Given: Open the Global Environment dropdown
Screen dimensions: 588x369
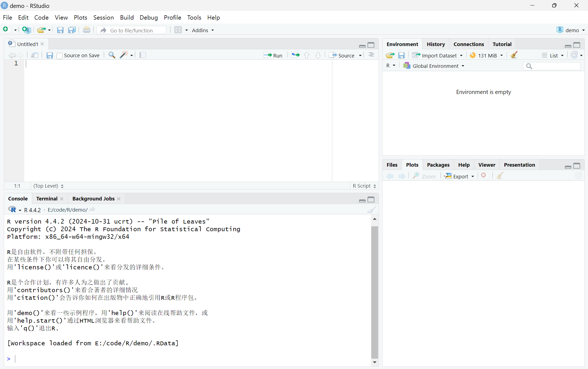Looking at the screenshot, I should [434, 66].
